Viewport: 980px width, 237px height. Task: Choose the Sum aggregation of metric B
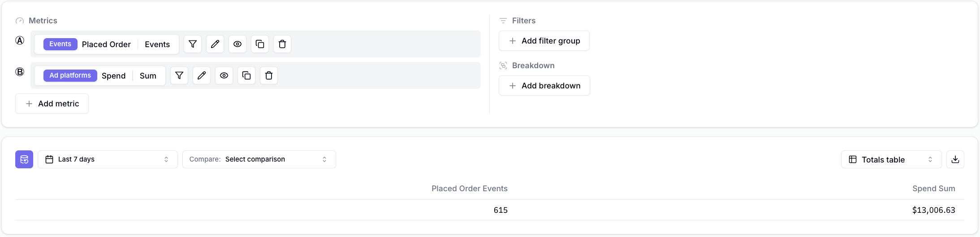point(148,76)
